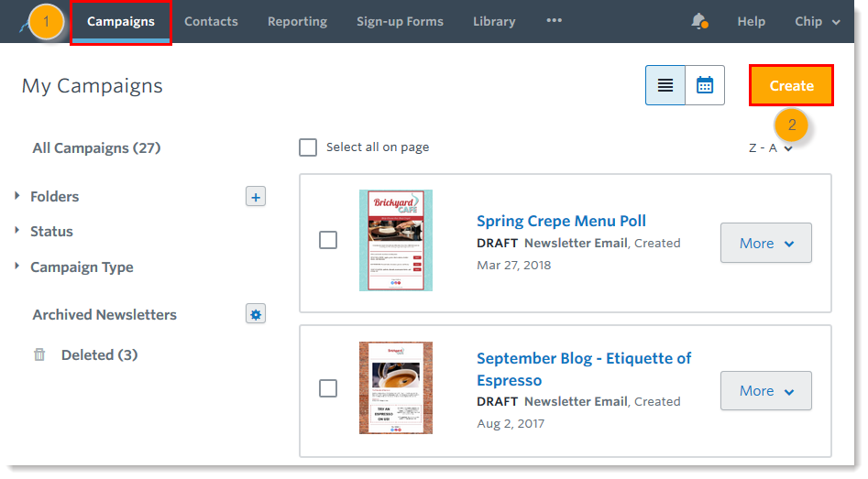
Task: Tick the September Blog campaign checkbox
Action: click(328, 388)
